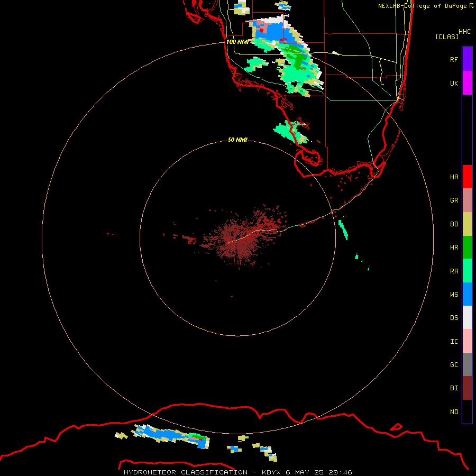The height and width of the screenshot is (476, 476).
Task: Click the 100 NMI range ring label
Action: (237, 42)
